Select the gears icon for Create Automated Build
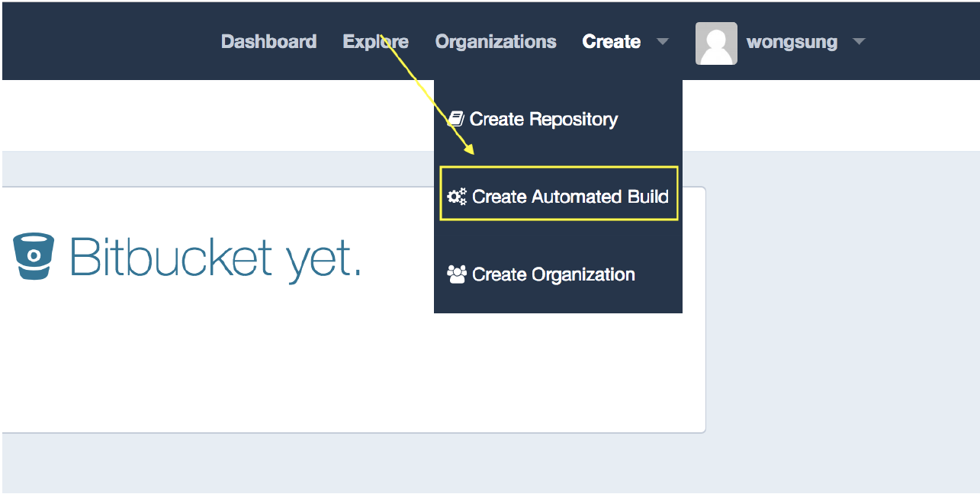The width and height of the screenshot is (980, 494). (456, 196)
